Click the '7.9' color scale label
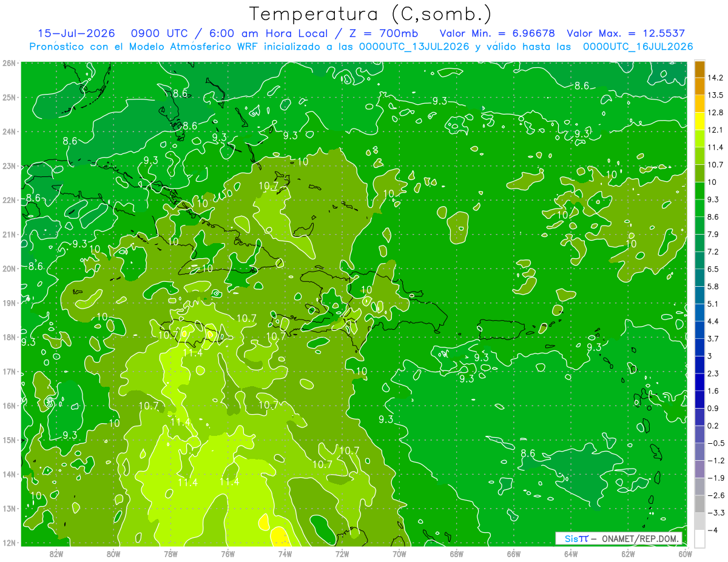This screenshot has height=562, width=728. (713, 234)
